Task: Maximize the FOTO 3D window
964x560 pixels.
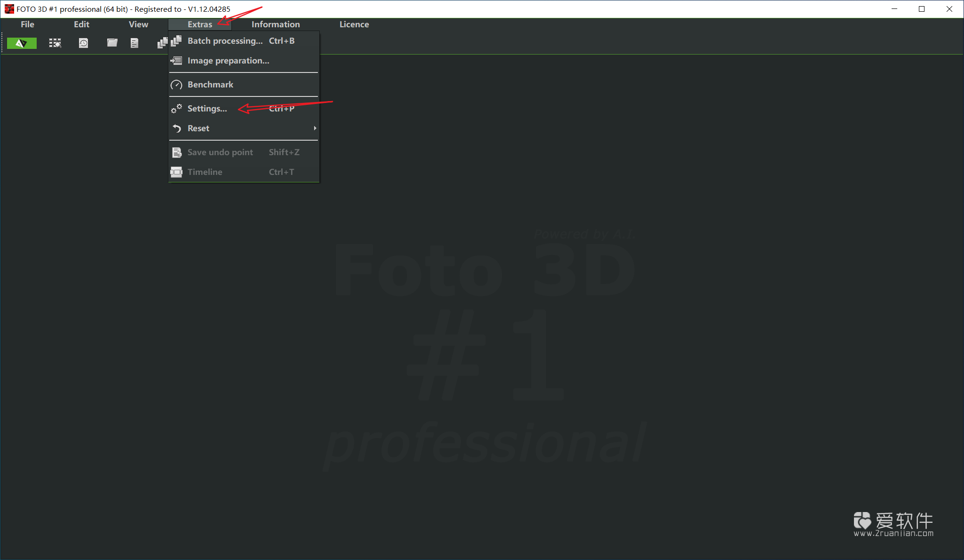Action: (x=922, y=9)
